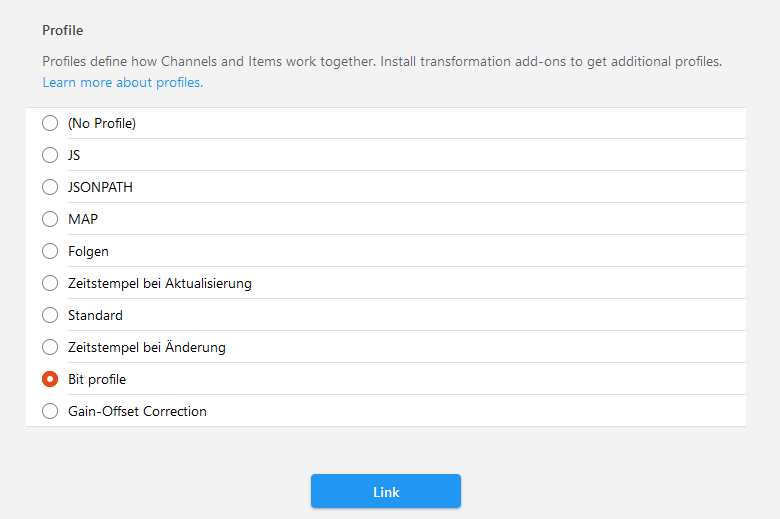
Task: Select Gain-Offset Correction radio button
Action: click(x=50, y=411)
